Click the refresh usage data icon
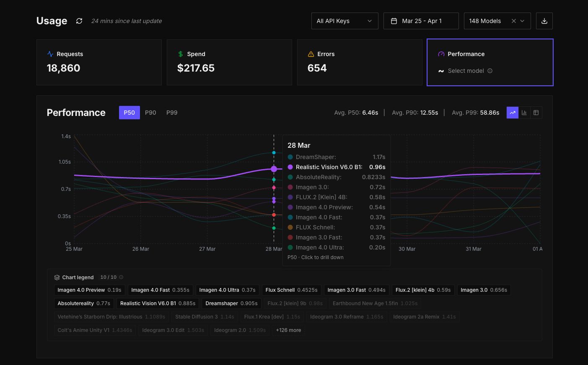The width and height of the screenshot is (588, 365). coord(79,21)
